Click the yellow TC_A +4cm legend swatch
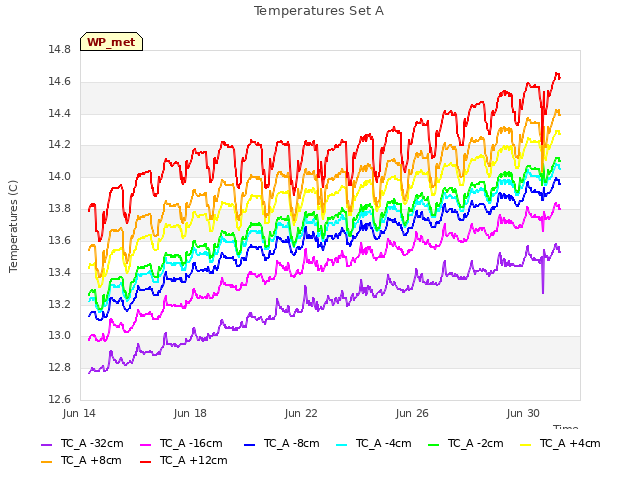Screen dimensions: 640x480 click(x=525, y=444)
